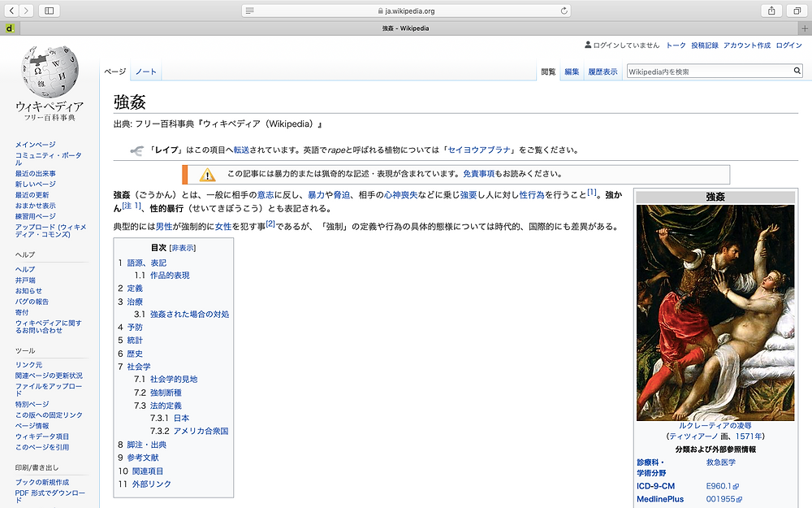Click the トーク link at top
This screenshot has height=508, width=812.
[676, 45]
